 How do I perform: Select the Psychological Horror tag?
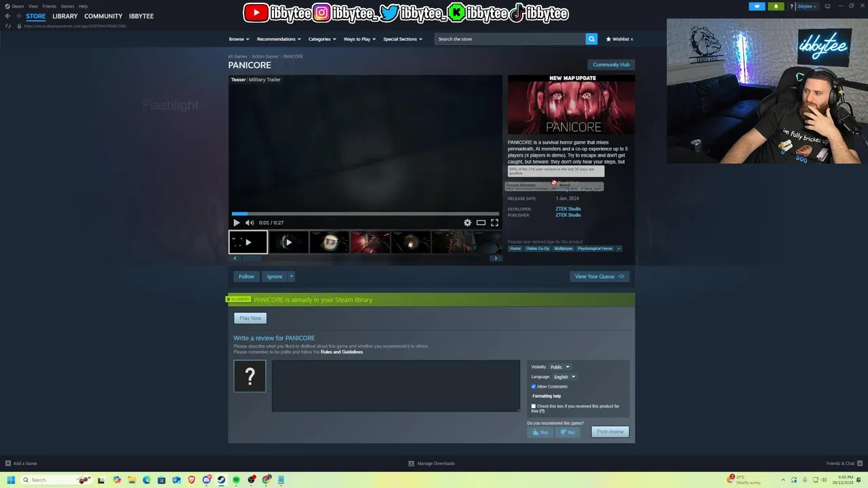tap(595, 248)
